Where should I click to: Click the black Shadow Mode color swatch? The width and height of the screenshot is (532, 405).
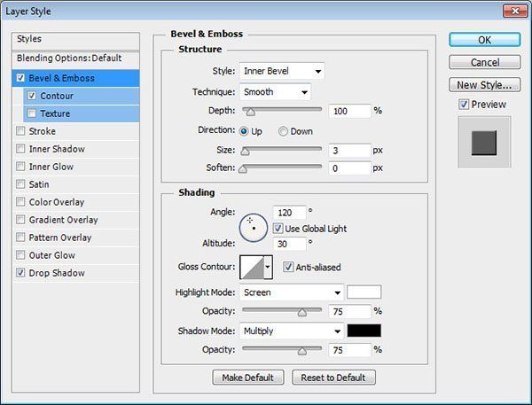click(x=364, y=331)
